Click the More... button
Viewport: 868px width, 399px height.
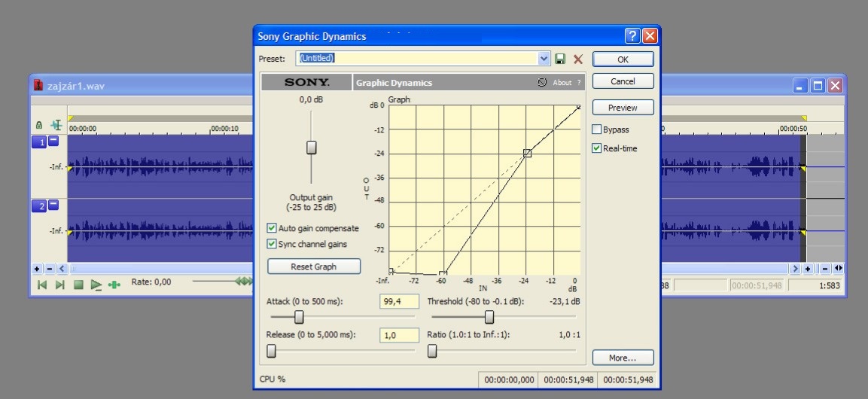tap(623, 358)
